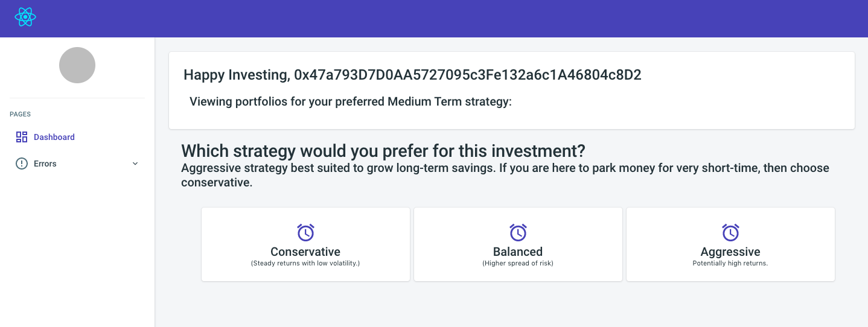Click the alarm clock icon above Balanced
This screenshot has width=868, height=327.
click(x=518, y=232)
